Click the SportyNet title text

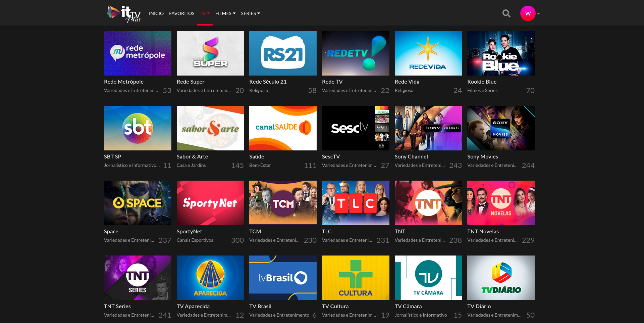click(x=190, y=231)
